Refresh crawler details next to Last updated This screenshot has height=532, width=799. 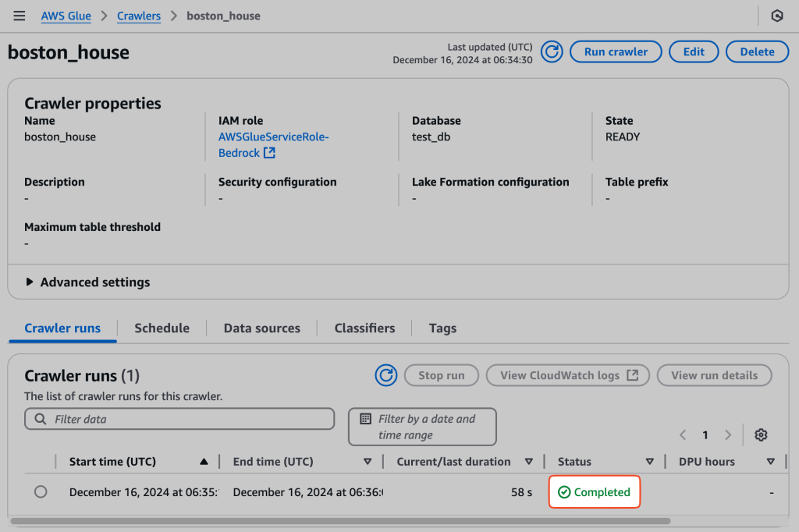(x=552, y=52)
